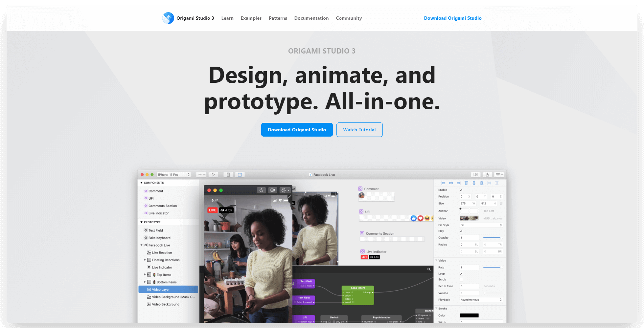Viewport: 644px width, 328px height.
Task: Click the highlighted window layout toolbar icon
Action: coord(240,175)
